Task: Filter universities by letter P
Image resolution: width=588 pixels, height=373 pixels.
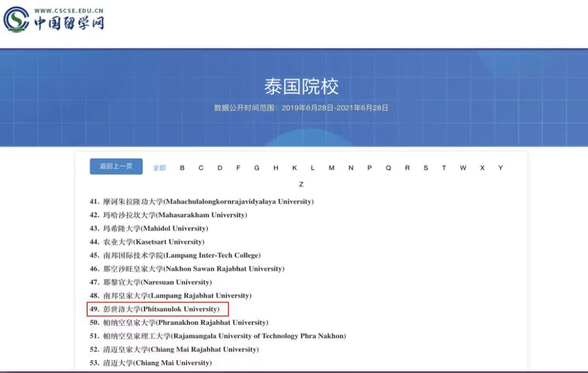Action: coord(369,168)
